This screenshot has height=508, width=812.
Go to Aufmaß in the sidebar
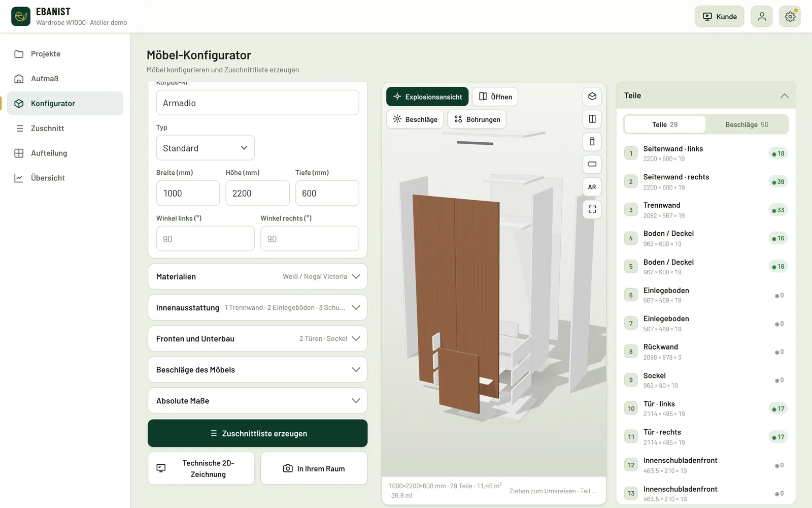click(65, 79)
